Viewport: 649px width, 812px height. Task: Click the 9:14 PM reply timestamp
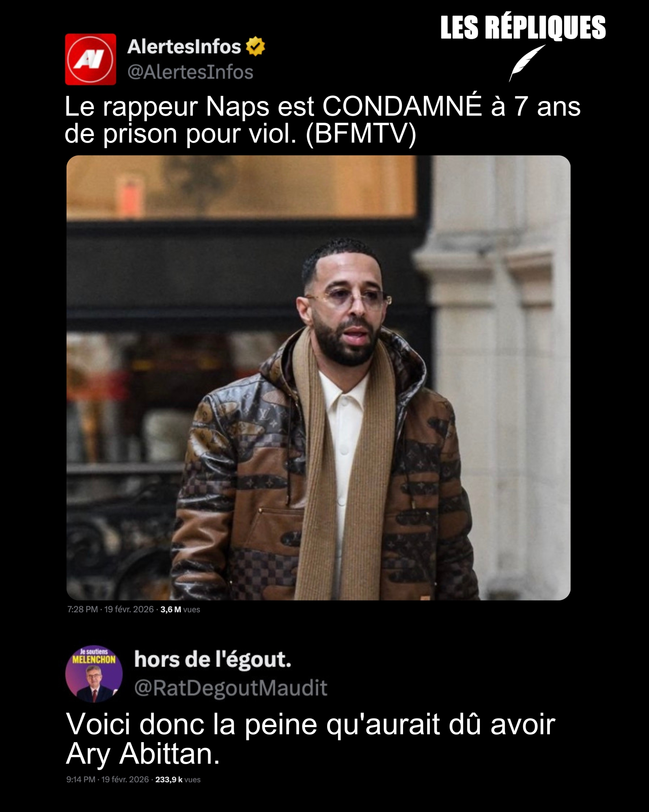coord(81,780)
